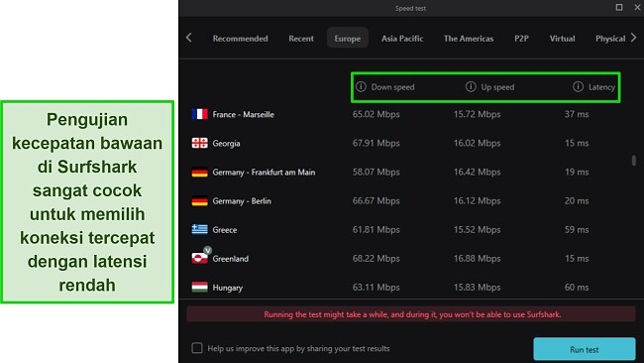The width and height of the screenshot is (644, 363).
Task: Click the France flag icon
Action: 199,114
